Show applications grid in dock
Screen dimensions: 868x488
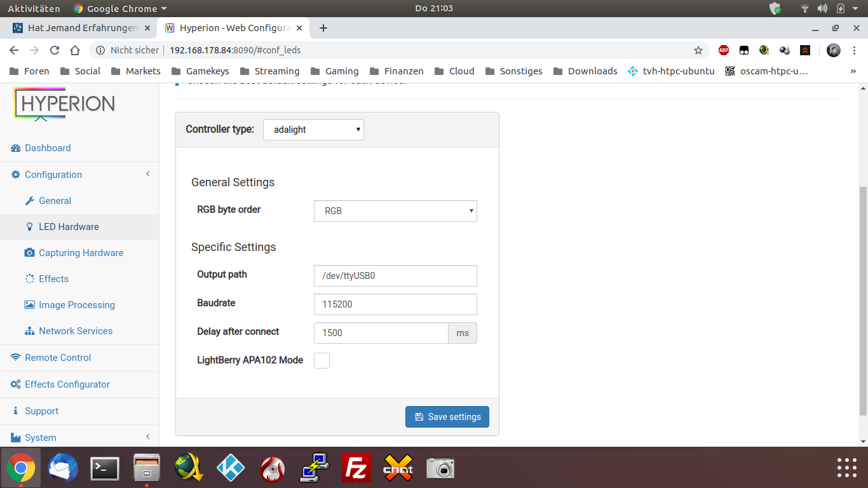point(847,468)
